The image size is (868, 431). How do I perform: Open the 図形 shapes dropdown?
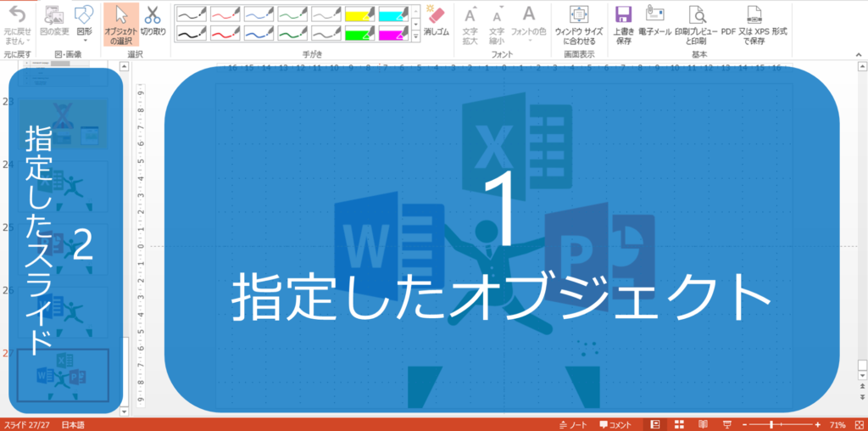point(85,23)
